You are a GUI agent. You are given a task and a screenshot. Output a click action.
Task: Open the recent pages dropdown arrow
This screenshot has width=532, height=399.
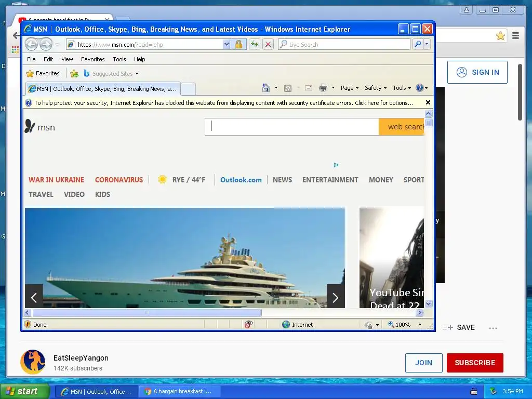[57, 45]
